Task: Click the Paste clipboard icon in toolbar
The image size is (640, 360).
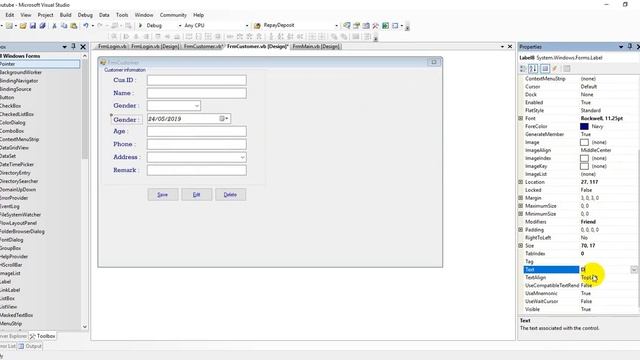Action: [x=74, y=26]
